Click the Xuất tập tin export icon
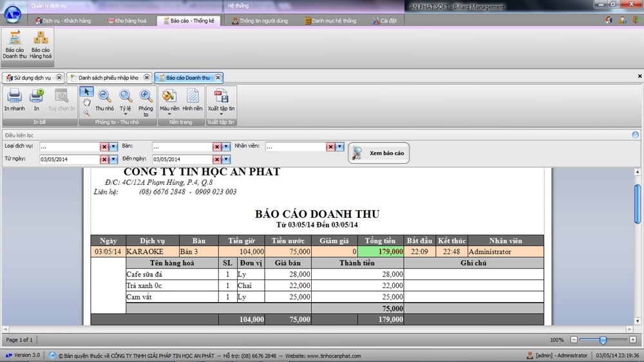This screenshot has width=644, height=362. (221, 102)
